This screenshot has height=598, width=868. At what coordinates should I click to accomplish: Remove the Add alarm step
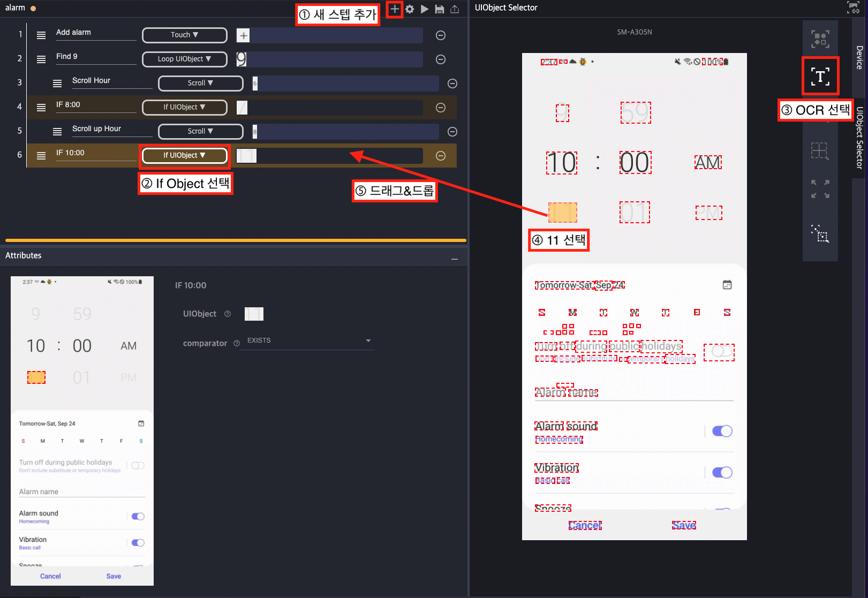tap(441, 35)
